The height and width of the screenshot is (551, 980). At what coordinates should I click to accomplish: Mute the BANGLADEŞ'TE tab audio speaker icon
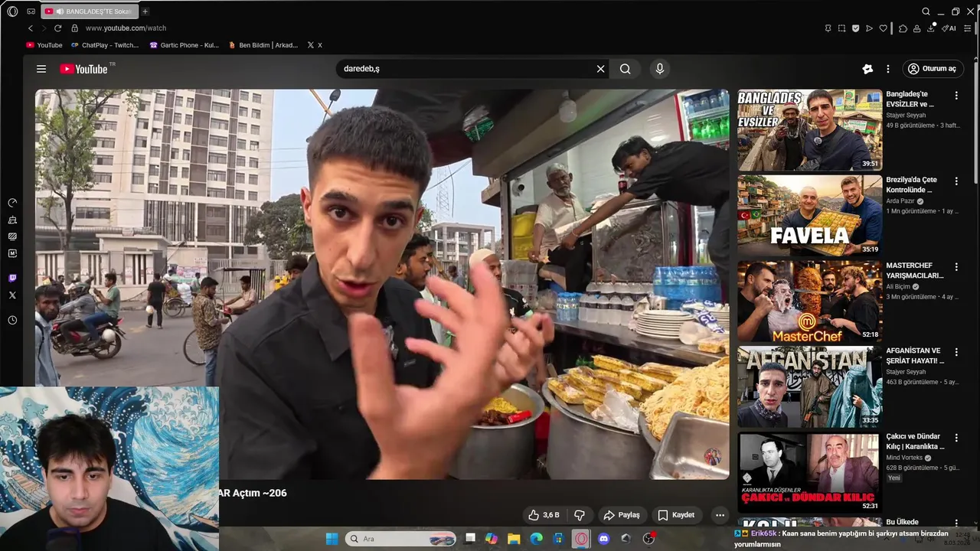59,11
